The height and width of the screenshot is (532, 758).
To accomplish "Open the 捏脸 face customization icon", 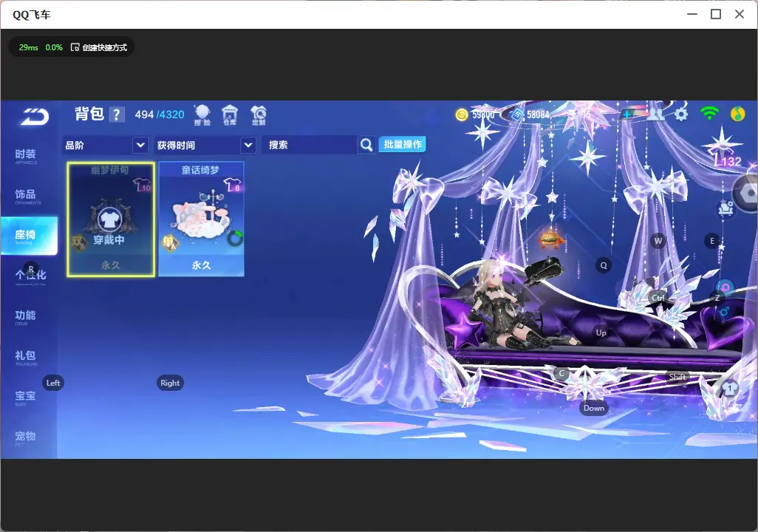I will point(202,115).
